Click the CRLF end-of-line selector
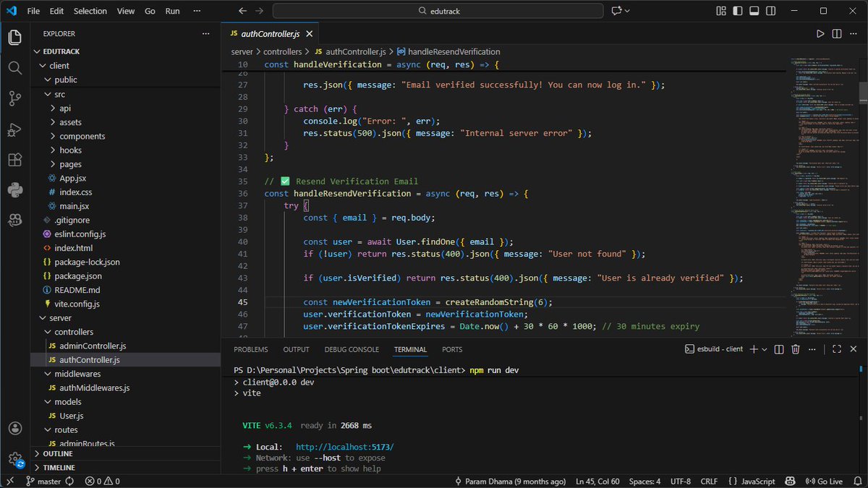The height and width of the screenshot is (488, 868). [709, 481]
